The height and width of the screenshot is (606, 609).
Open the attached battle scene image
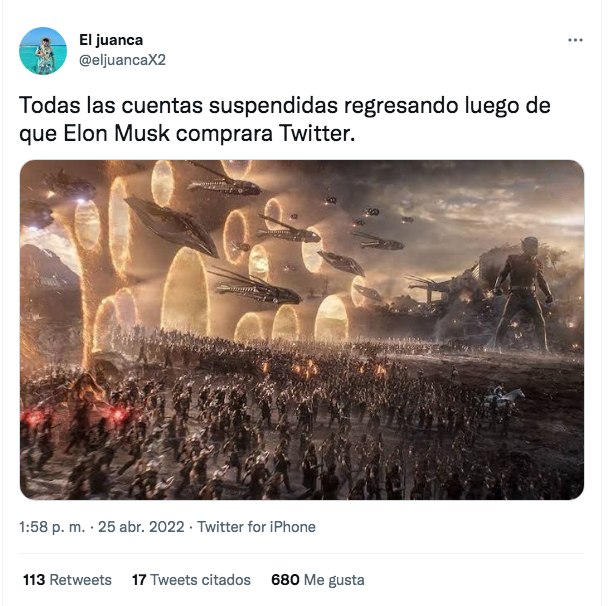coord(302,330)
